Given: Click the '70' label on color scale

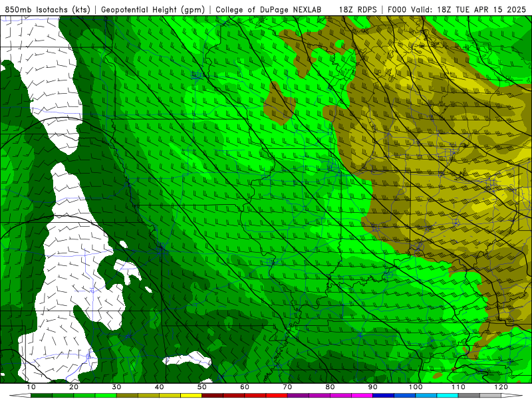Looking at the screenshot, I should point(287,387).
